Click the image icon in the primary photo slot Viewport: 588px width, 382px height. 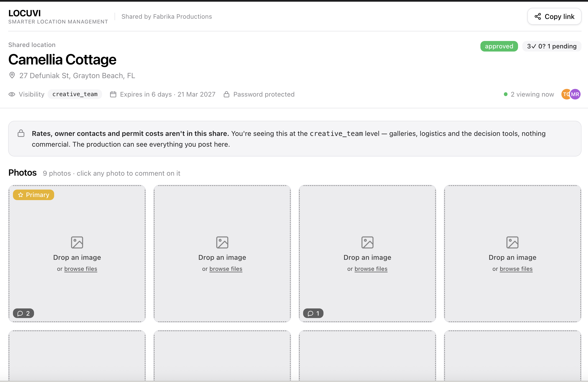point(77,242)
